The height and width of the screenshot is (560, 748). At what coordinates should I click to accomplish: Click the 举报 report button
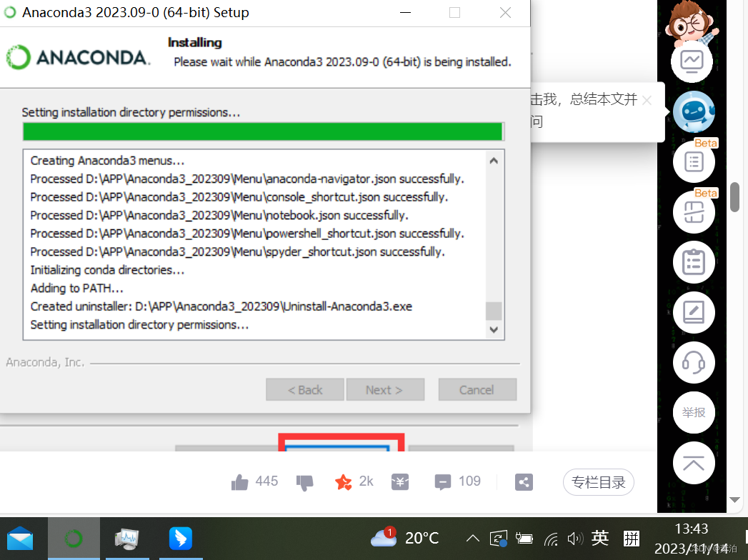(x=694, y=413)
